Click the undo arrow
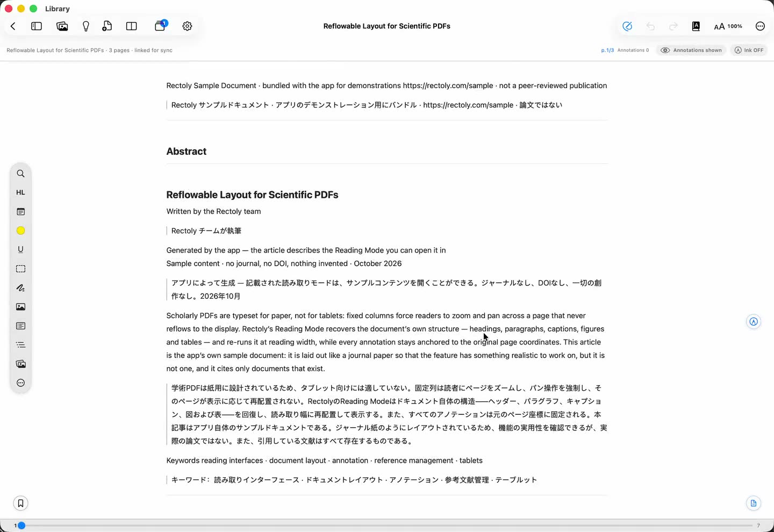Image resolution: width=774 pixels, height=532 pixels. tap(650, 26)
